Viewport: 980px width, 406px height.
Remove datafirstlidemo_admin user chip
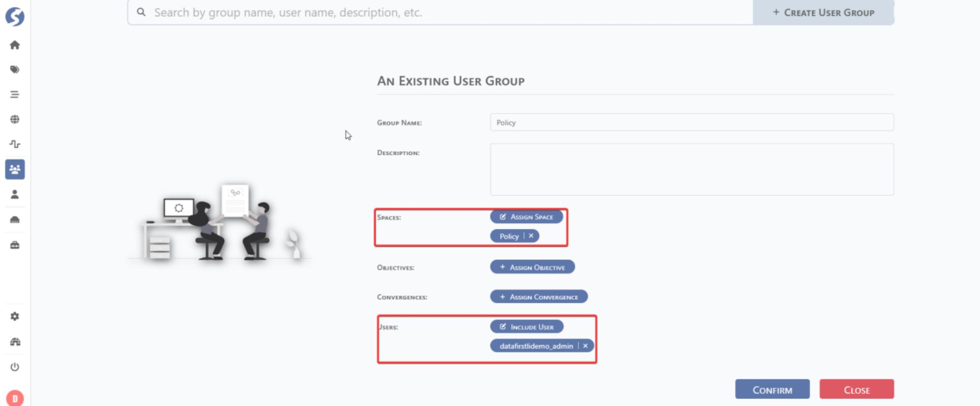pyautogui.click(x=585, y=346)
